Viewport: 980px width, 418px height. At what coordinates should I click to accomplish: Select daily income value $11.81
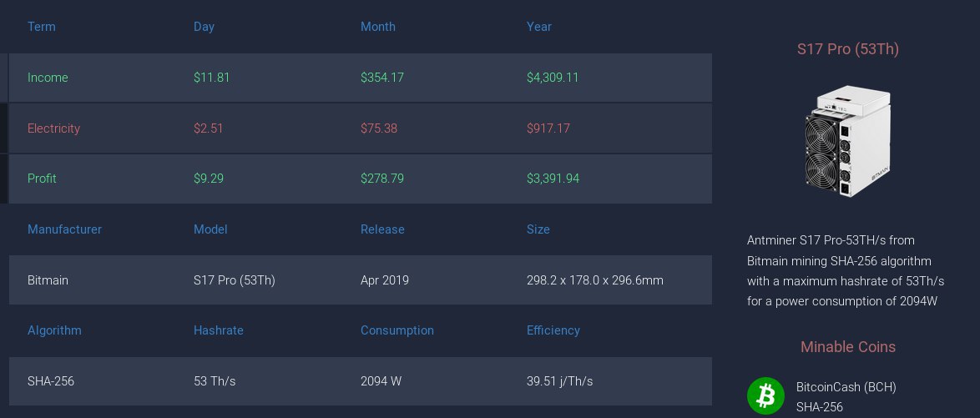212,78
